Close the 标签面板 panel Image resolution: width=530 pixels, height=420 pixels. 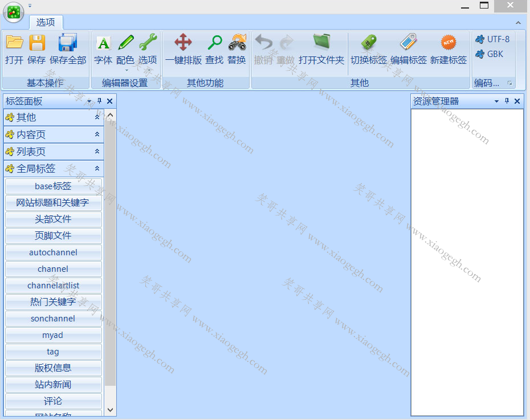point(109,101)
